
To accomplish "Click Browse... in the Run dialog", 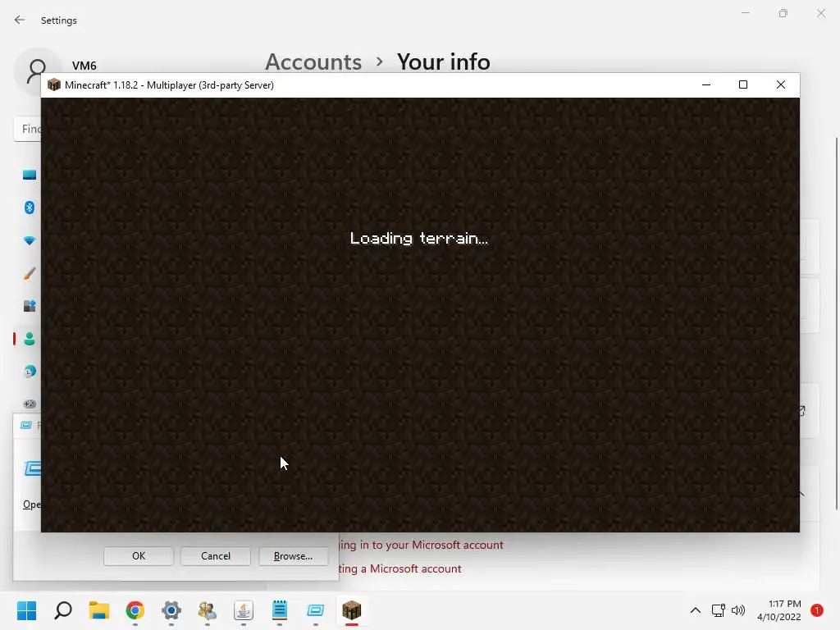I will click(x=293, y=556).
